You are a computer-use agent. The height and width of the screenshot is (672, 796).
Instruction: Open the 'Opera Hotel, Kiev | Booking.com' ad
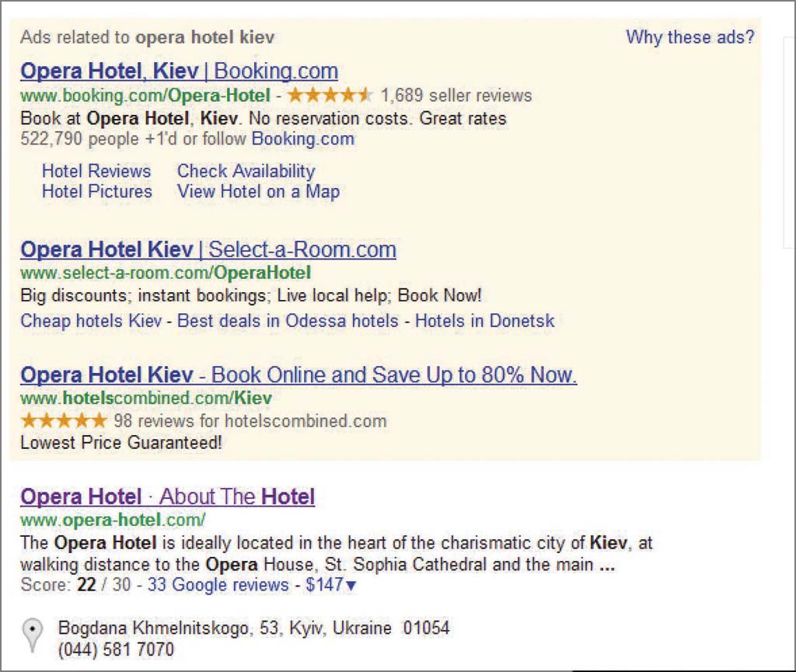click(x=180, y=71)
